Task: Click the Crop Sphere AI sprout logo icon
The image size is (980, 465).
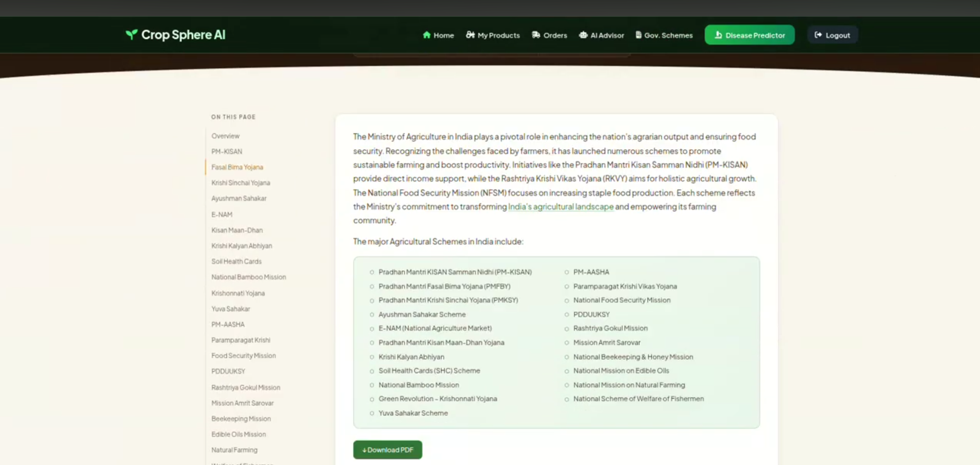Action: [x=132, y=35]
